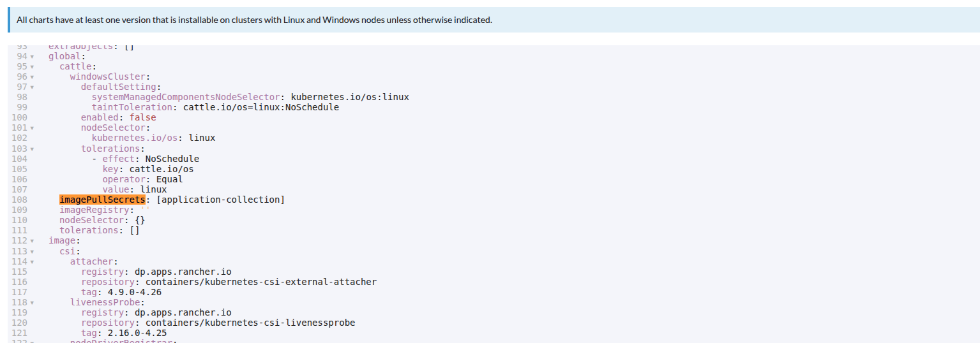Collapse the defaultSetting fold arrow
The width and height of the screenshot is (980, 343).
(x=32, y=87)
